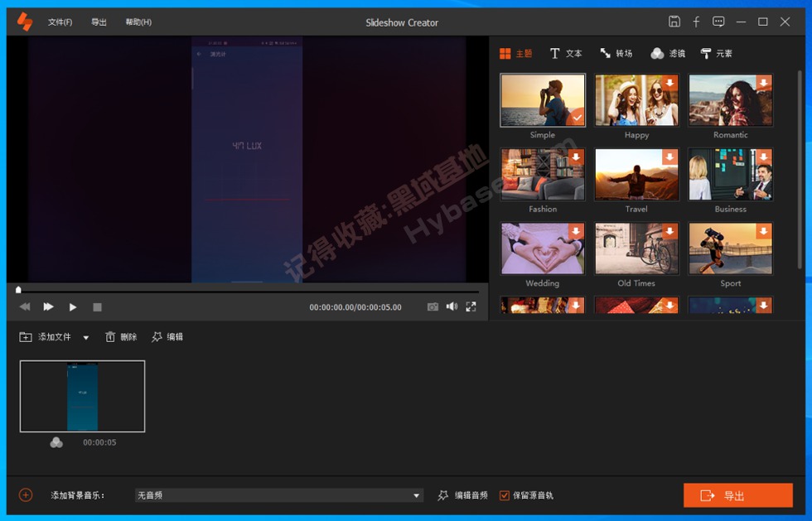Screen dimensions: 812x521
Task: Click the 编辑 edit button above timeline
Action: tap(167, 337)
